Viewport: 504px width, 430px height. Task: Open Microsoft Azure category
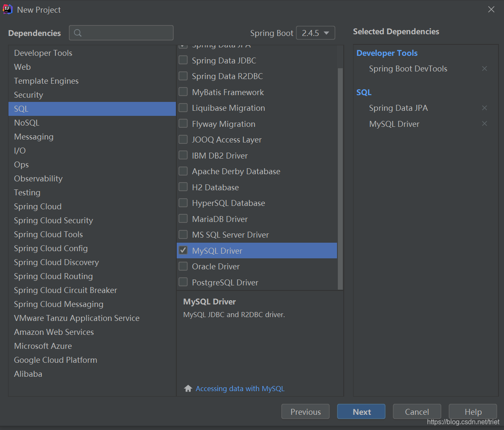tap(92, 346)
